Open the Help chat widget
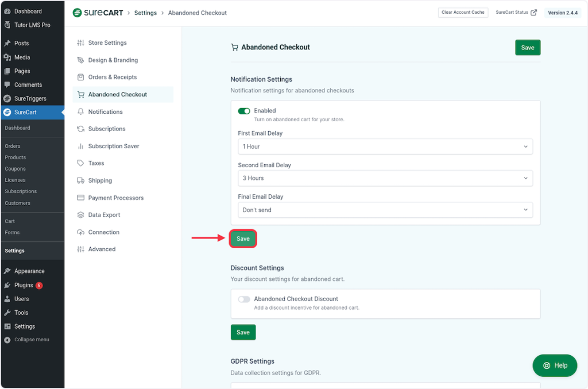 point(555,365)
